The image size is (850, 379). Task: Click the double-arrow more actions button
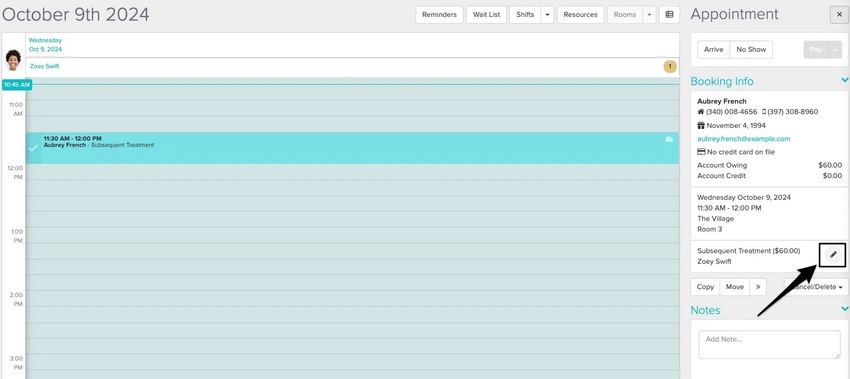pos(758,287)
